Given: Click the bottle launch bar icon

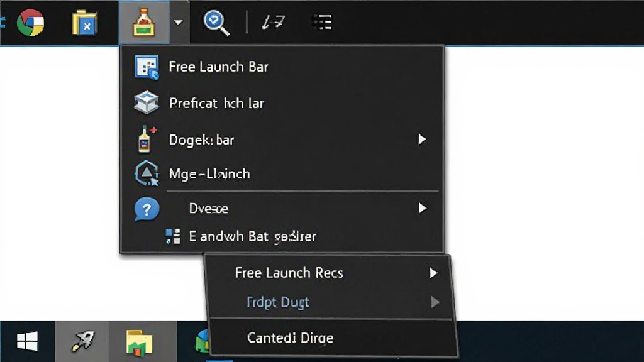Looking at the screenshot, I should tap(144, 23).
